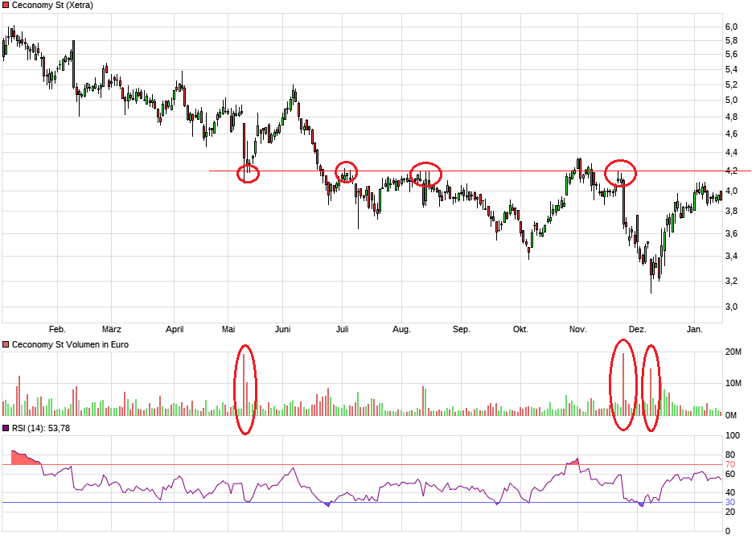Viewport: 756px width, 539px height.
Task: Select the Ceconomy St Volumen in Euro label
Action: click(x=70, y=344)
